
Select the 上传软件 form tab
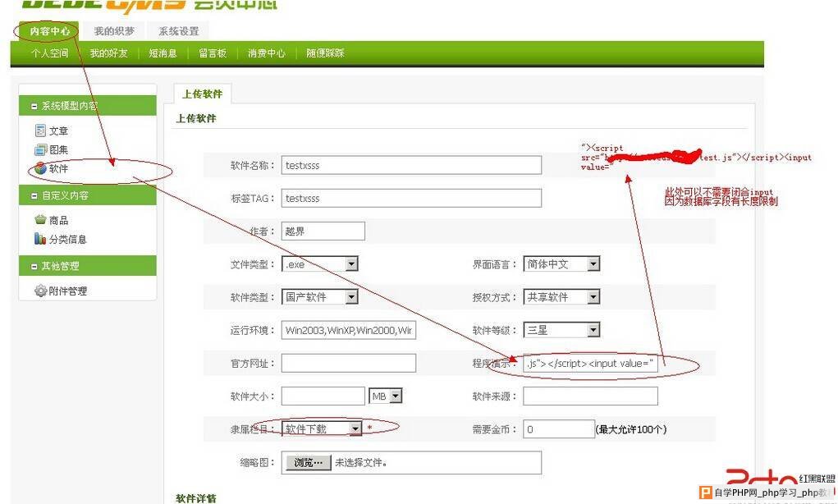tap(202, 94)
